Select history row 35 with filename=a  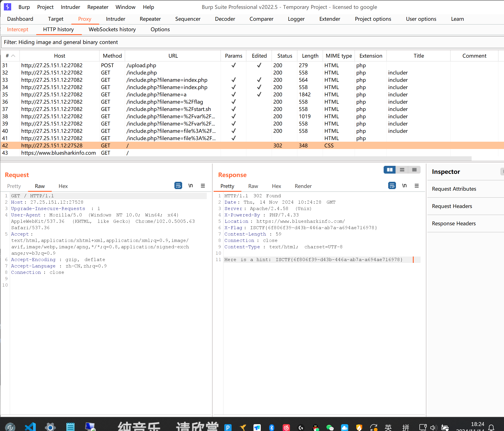[x=156, y=95]
